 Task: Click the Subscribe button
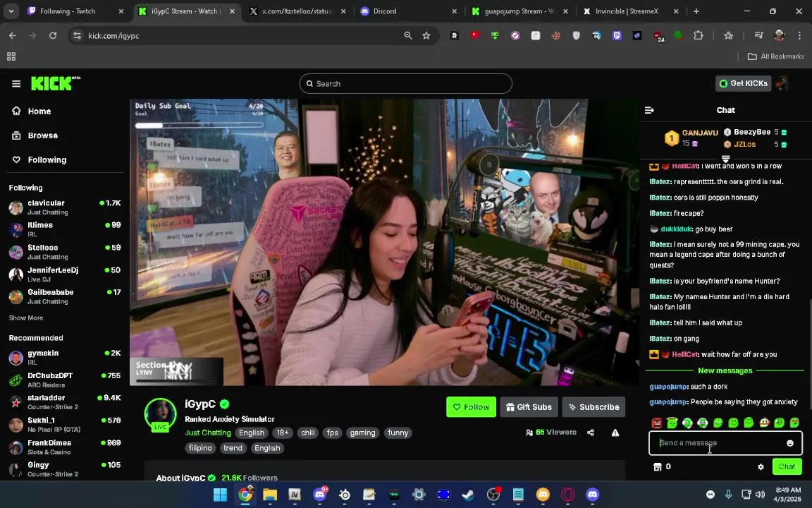593,407
